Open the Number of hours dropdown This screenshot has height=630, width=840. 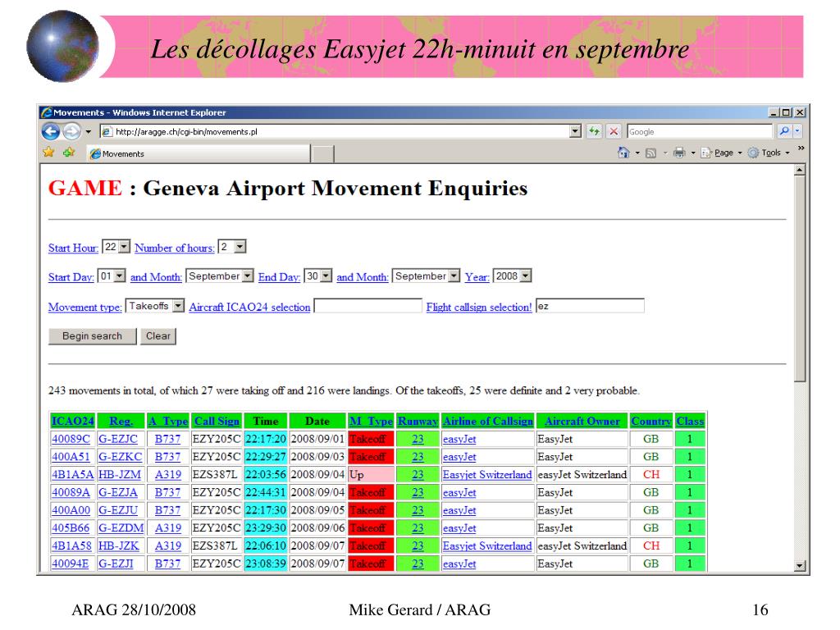click(232, 247)
